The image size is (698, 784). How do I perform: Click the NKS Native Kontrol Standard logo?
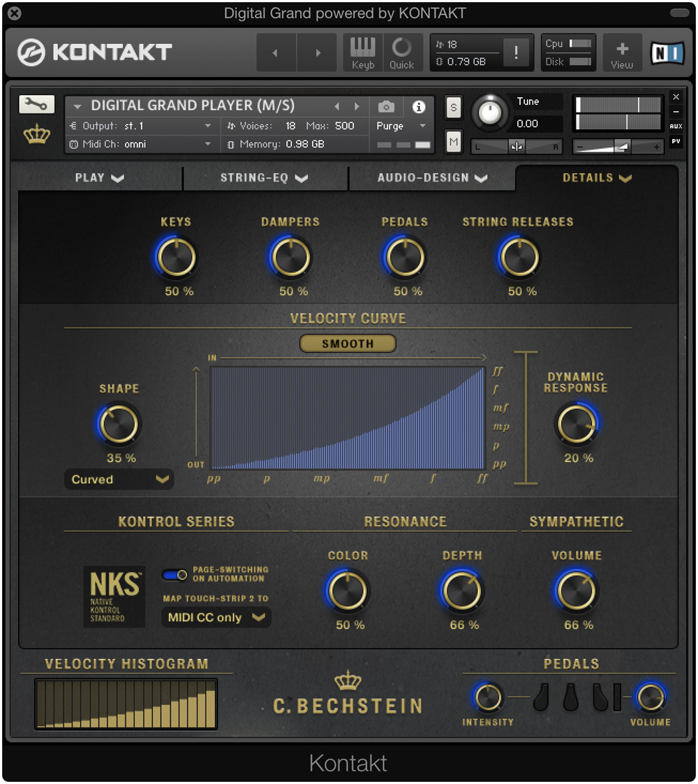pos(114,596)
